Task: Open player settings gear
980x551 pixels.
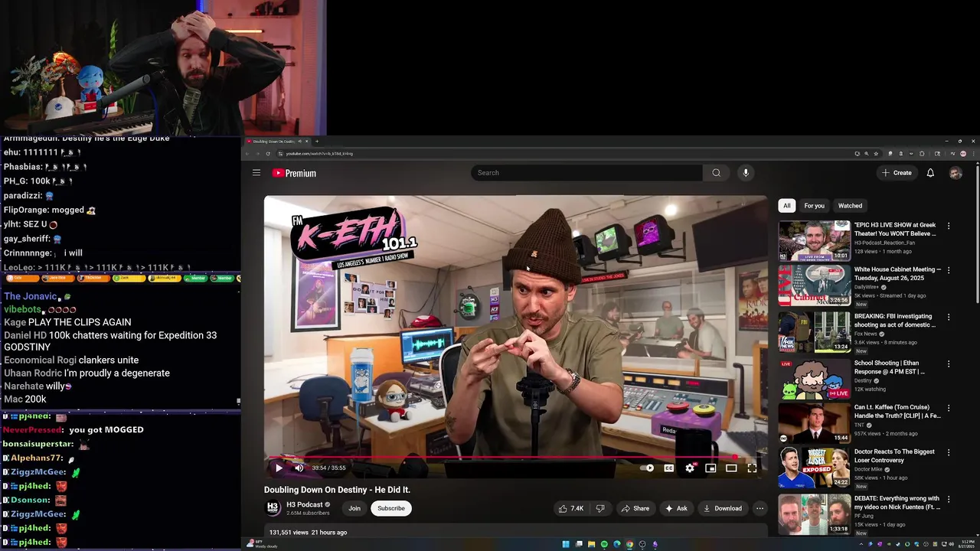Action: [x=690, y=468]
